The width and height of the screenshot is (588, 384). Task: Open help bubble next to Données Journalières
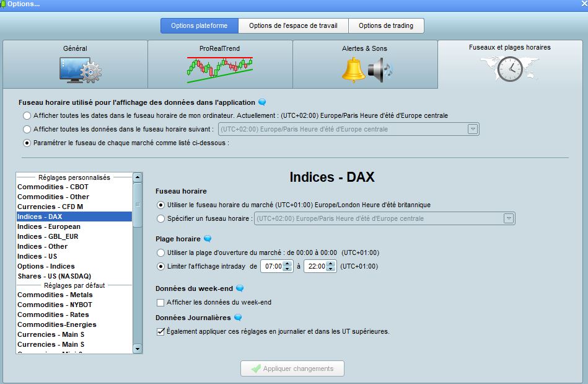click(x=238, y=318)
